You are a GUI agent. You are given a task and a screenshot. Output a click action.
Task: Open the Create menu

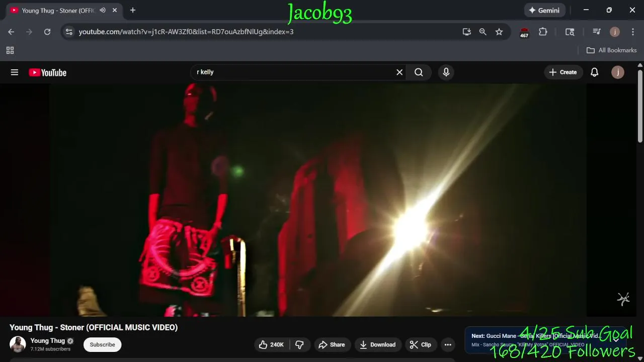(x=563, y=72)
